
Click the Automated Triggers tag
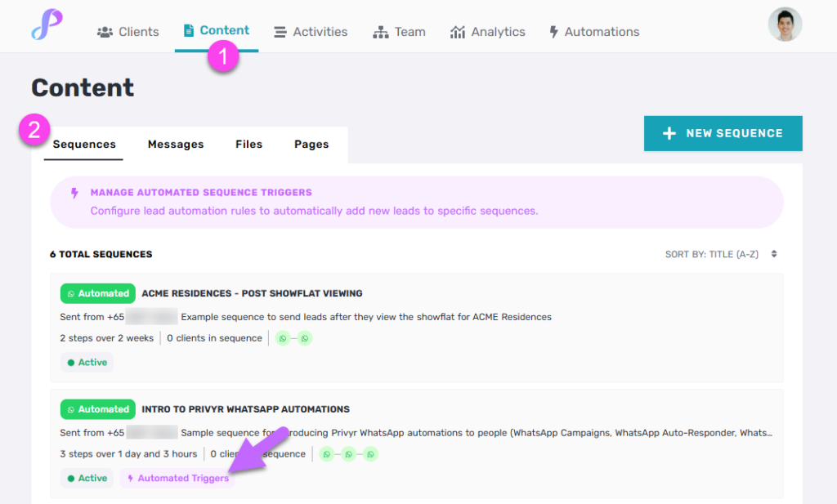(x=178, y=479)
